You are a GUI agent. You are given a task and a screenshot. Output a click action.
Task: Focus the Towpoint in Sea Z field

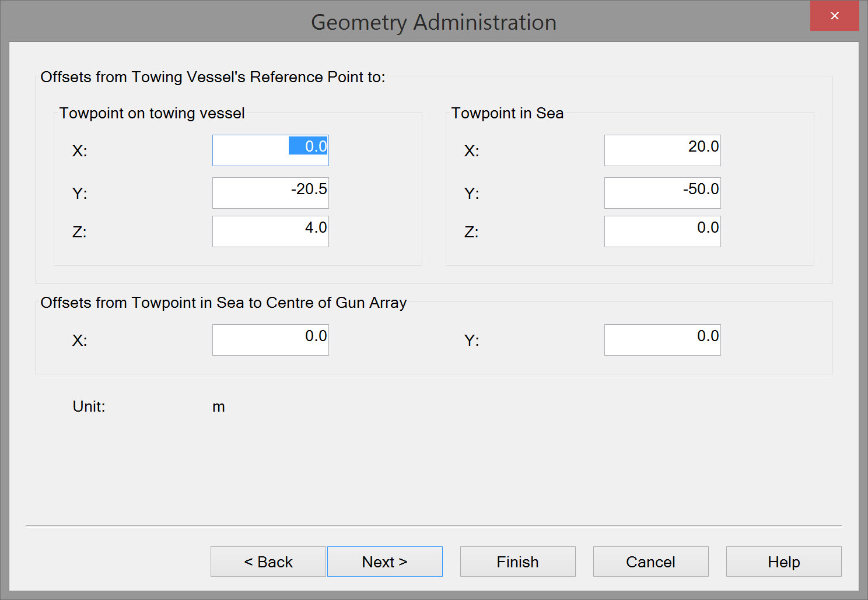point(662,231)
